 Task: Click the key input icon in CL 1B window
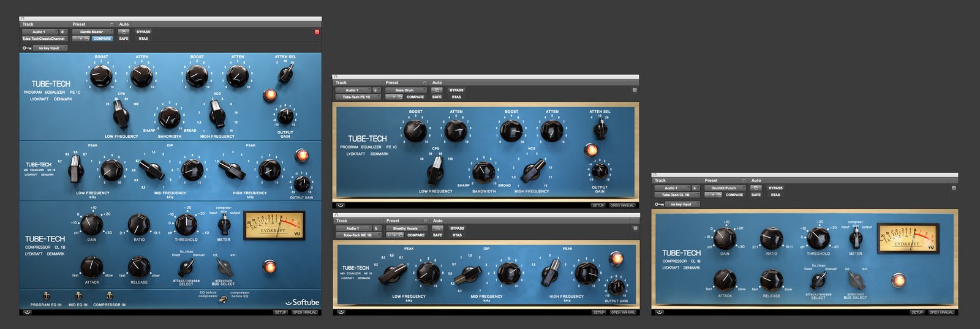point(659,204)
